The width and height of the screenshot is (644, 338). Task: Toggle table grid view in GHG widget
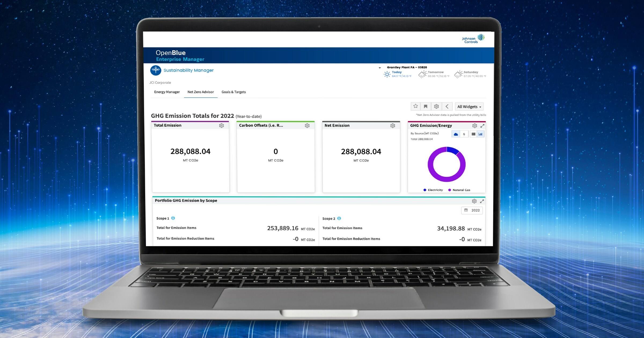473,134
